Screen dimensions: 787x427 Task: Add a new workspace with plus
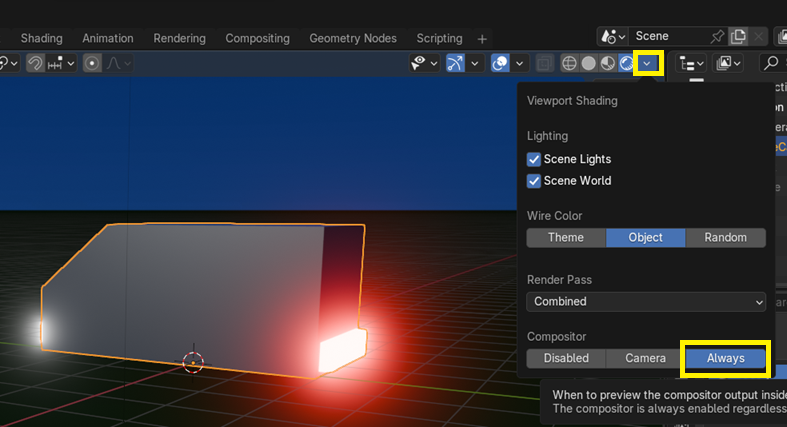coord(482,39)
